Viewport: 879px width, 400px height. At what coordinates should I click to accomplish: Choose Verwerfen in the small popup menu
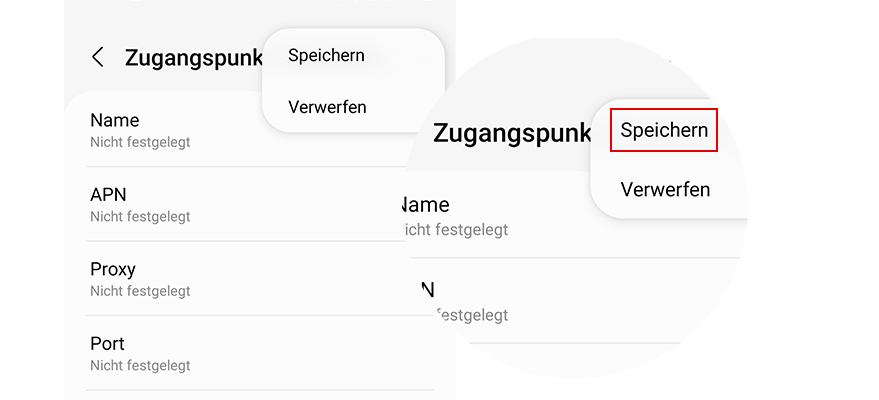pos(327,107)
